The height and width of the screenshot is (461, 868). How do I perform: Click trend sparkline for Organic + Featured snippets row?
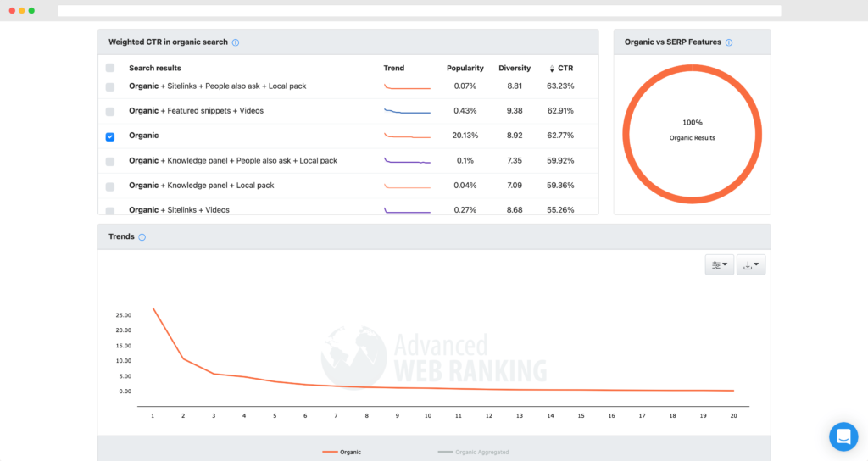point(407,111)
